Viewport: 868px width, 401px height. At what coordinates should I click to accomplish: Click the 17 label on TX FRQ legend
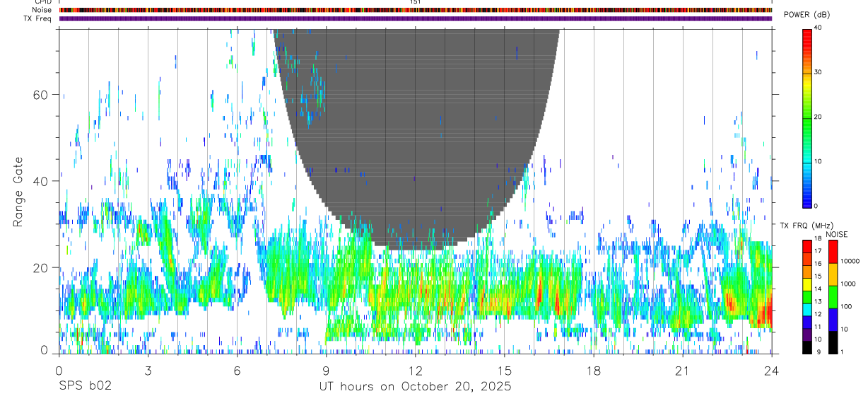click(x=819, y=251)
